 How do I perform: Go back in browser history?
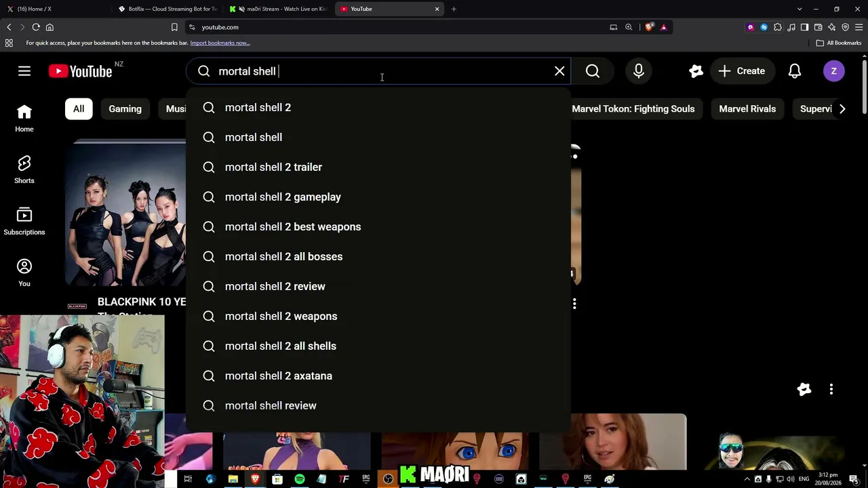click(9, 27)
